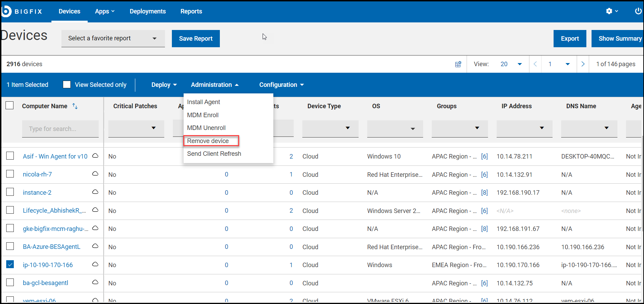The width and height of the screenshot is (644, 304).
Task: Click the BigFix logo icon
Action: point(6,11)
